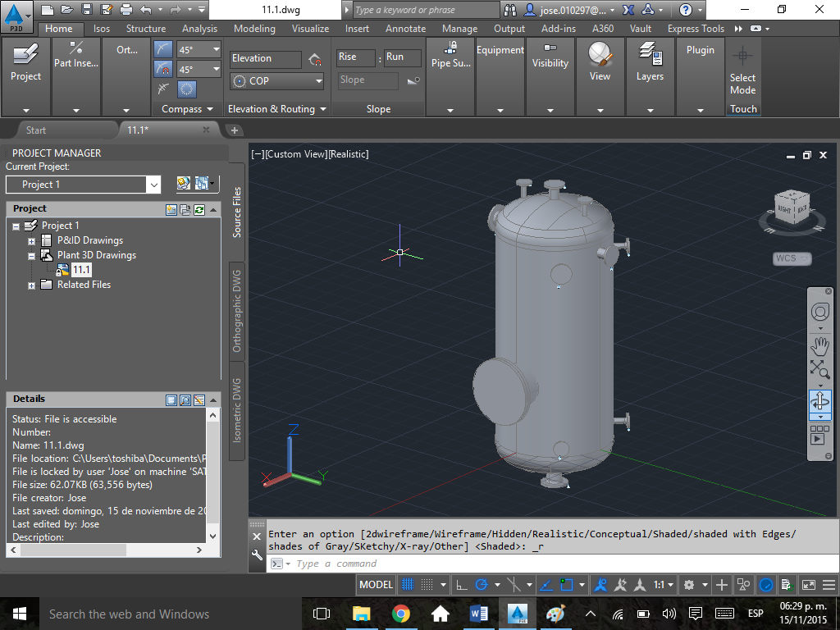Select the Orbit navigation tool

[819, 400]
